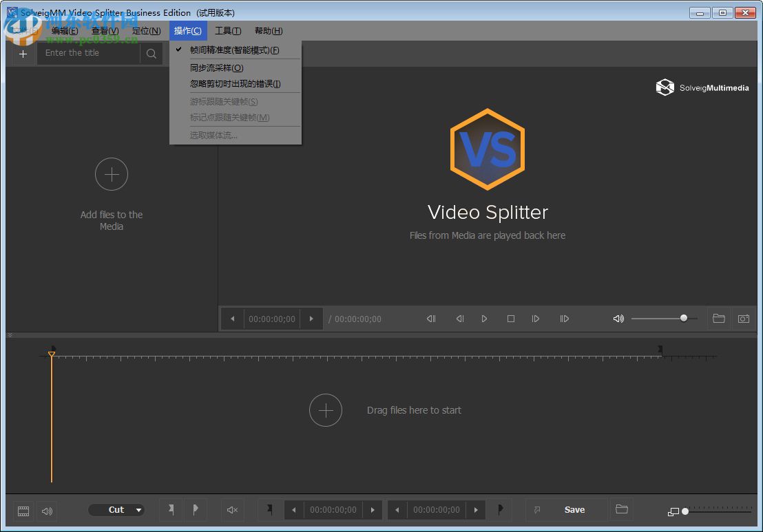Open the save destination folder icon beside Save
This screenshot has height=532, width=763.
pyautogui.click(x=621, y=509)
